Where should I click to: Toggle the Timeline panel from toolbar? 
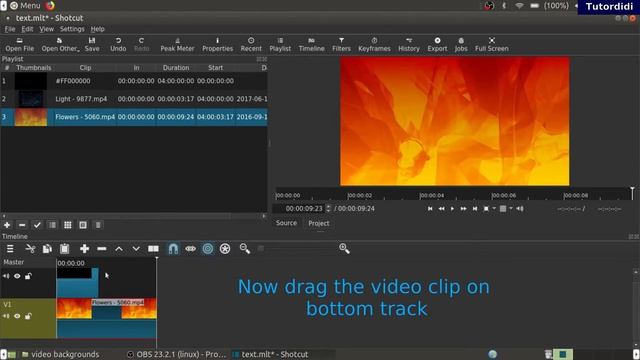(311, 44)
